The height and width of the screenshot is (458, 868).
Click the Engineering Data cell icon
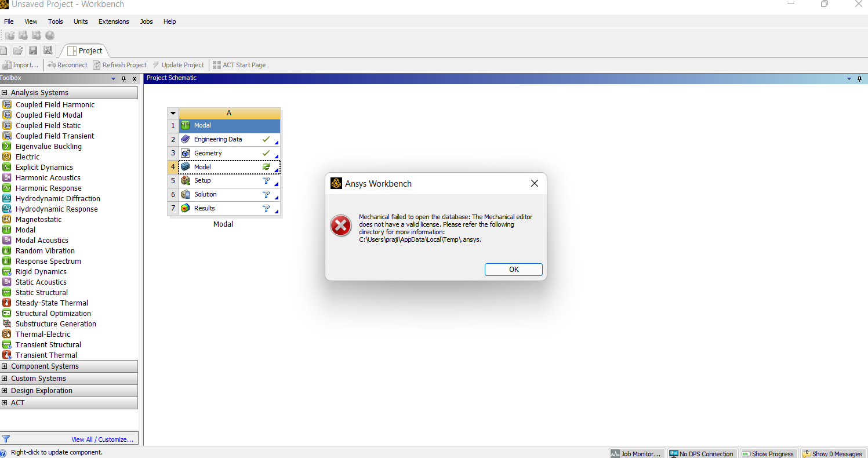click(x=186, y=139)
